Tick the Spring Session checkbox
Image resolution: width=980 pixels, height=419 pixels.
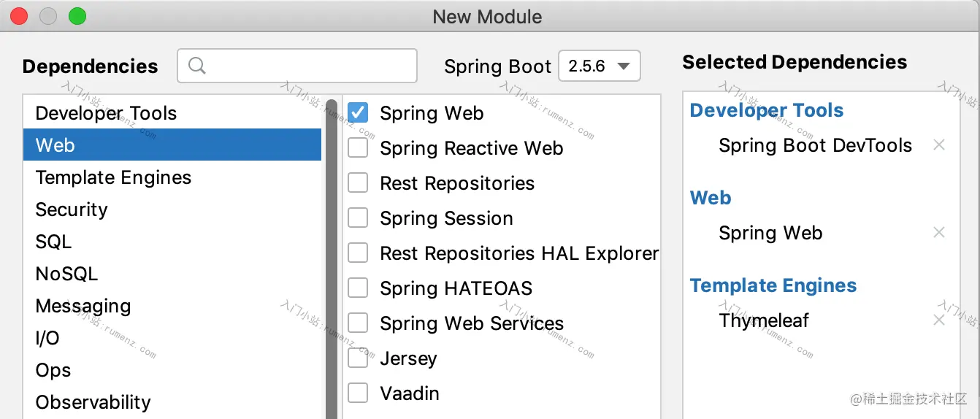pos(358,218)
